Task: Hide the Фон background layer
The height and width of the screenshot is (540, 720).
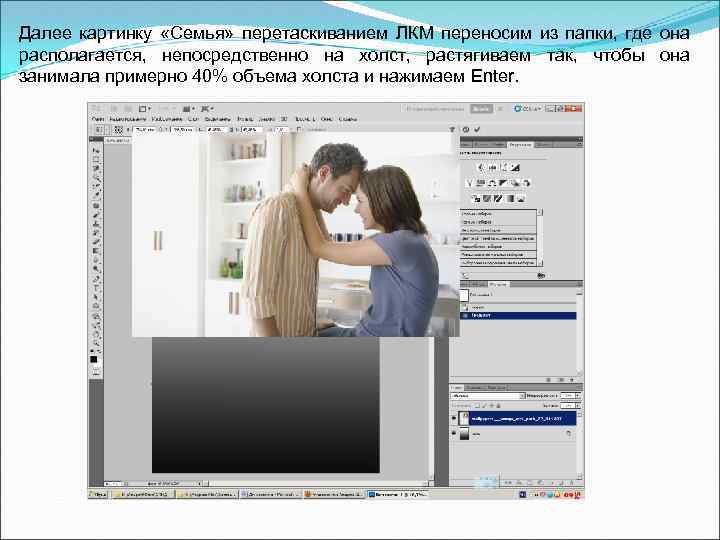Action: (x=454, y=433)
